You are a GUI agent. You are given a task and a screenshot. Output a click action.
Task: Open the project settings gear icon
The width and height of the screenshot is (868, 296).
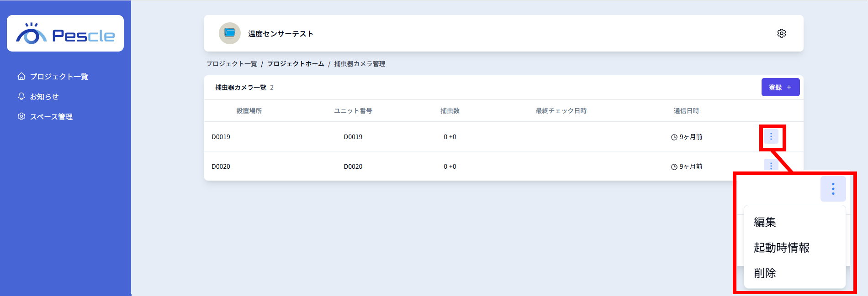coord(781,33)
